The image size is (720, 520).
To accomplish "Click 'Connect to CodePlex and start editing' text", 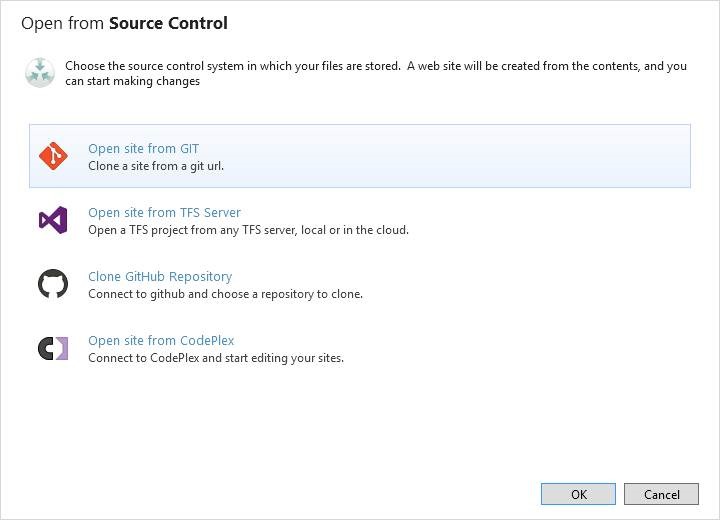I will click(216, 358).
